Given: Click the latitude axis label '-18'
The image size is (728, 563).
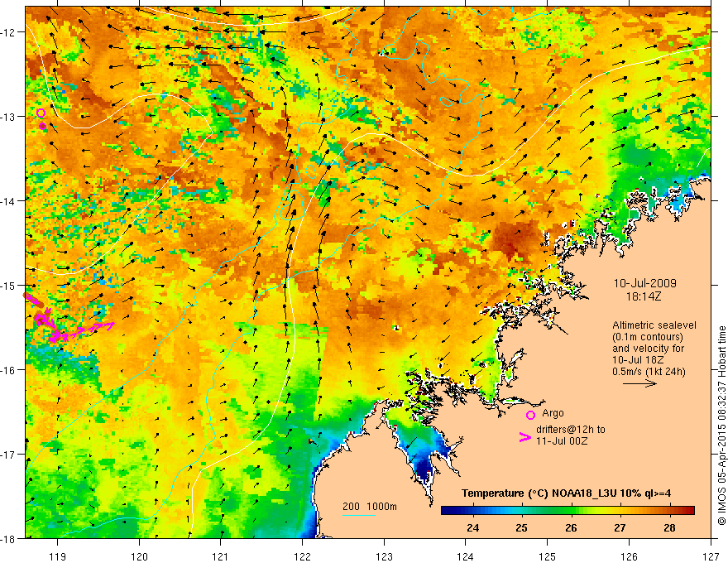Looking at the screenshot, I should click(x=8, y=538).
